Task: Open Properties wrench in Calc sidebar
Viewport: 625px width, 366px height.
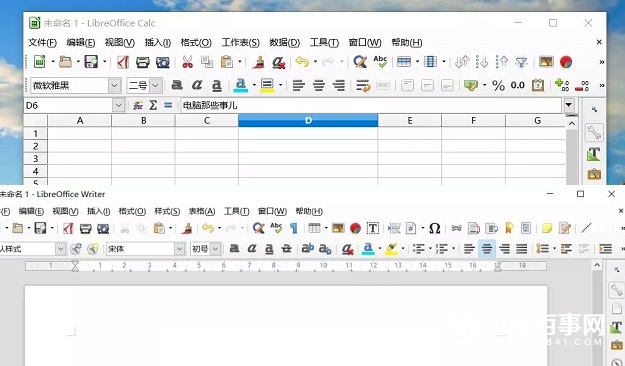Action: click(594, 132)
